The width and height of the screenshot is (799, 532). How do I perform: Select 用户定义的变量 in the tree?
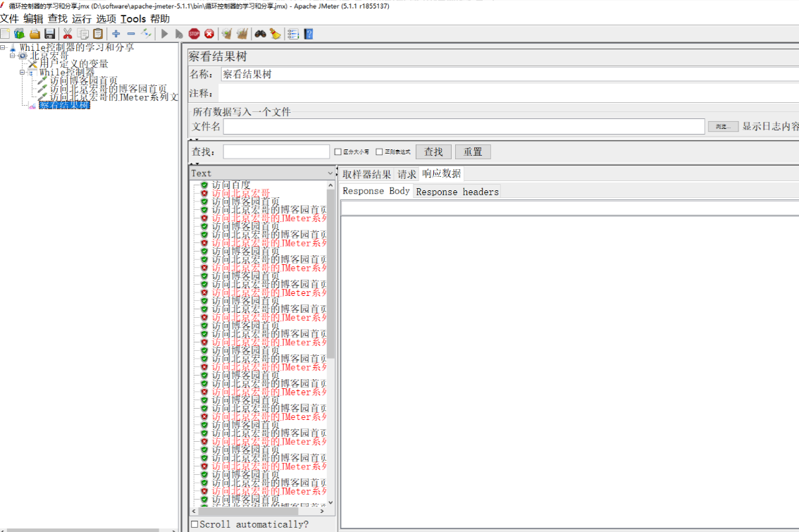74,63
